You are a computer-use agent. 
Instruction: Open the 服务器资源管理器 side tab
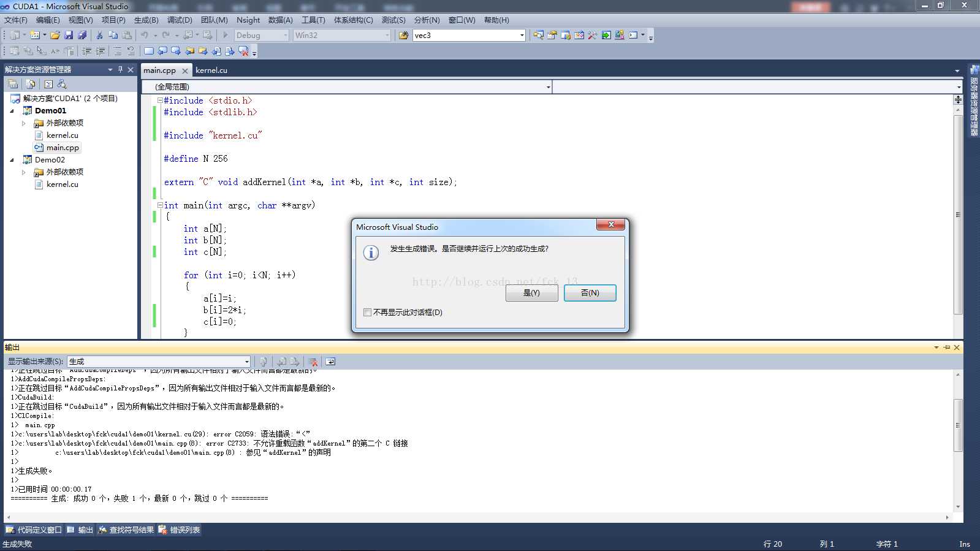[973, 101]
